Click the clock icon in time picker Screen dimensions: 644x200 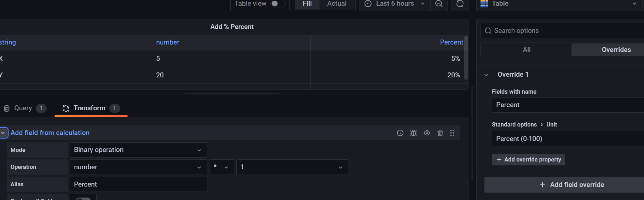pos(368,4)
